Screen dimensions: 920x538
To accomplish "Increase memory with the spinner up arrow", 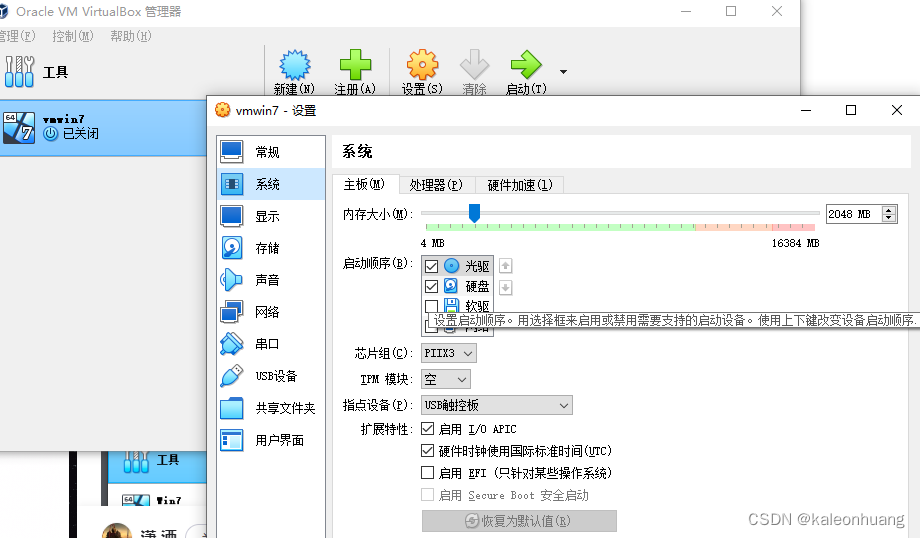I will 889,210.
